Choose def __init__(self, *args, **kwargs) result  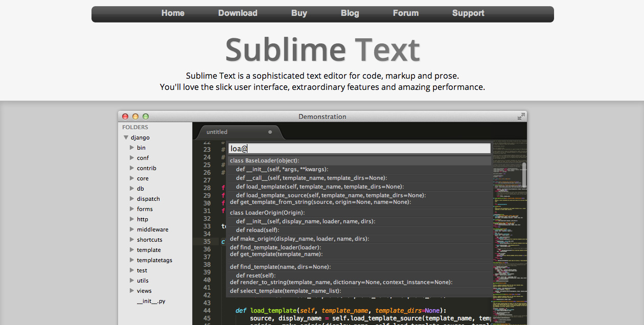359,169
